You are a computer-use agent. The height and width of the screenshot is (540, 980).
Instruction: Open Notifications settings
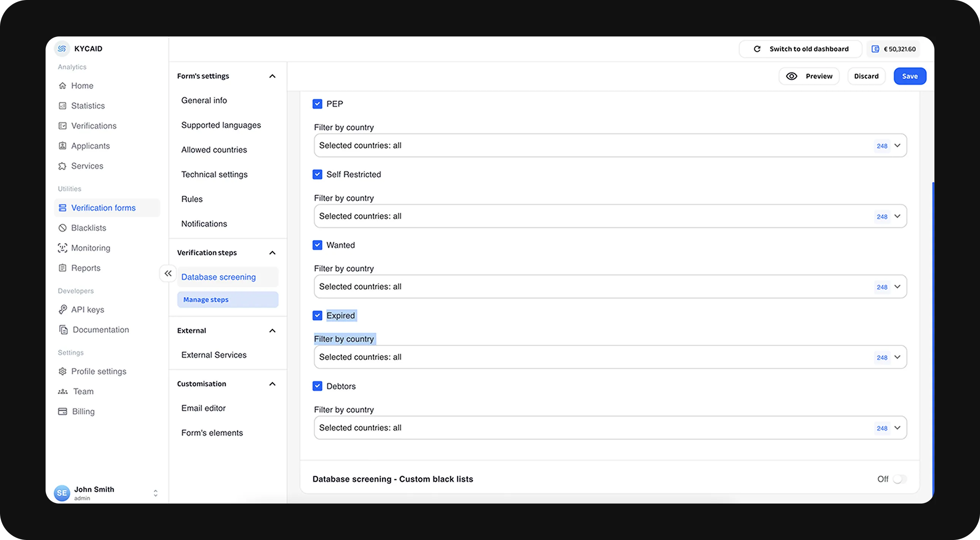pos(204,224)
